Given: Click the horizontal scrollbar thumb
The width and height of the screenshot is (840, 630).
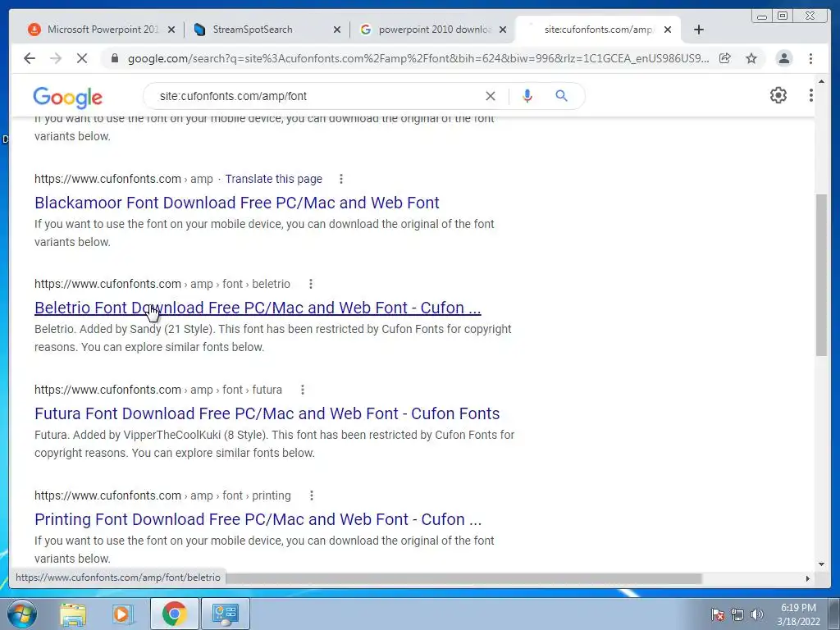Looking at the screenshot, I should tap(463, 578).
